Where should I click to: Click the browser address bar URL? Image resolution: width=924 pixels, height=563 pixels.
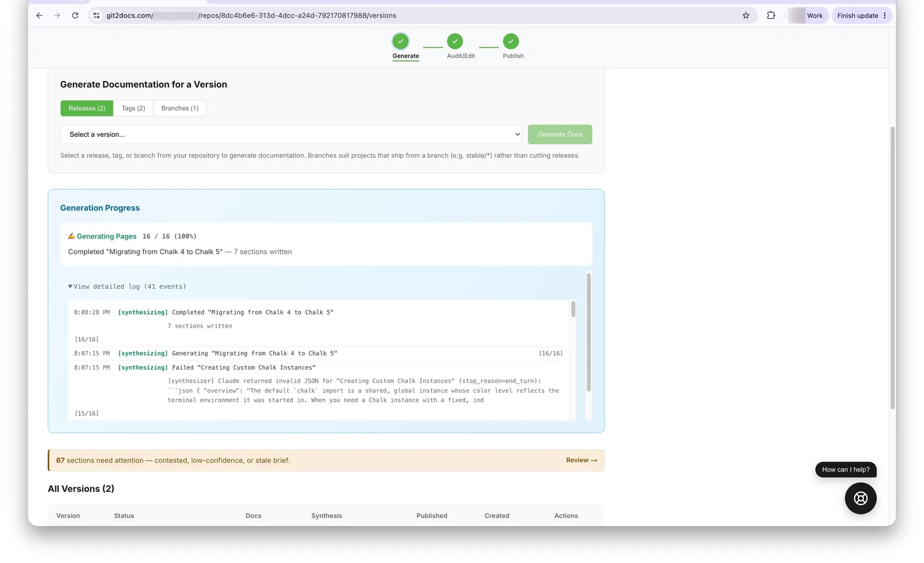(251, 16)
